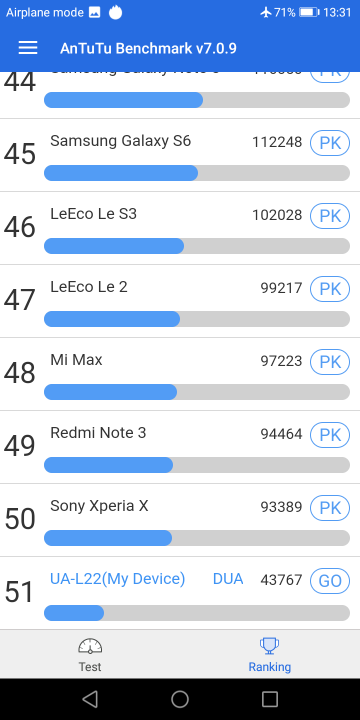The image size is (360, 720).
Task: Tap the Ranking trophy icon
Action: tap(270, 646)
